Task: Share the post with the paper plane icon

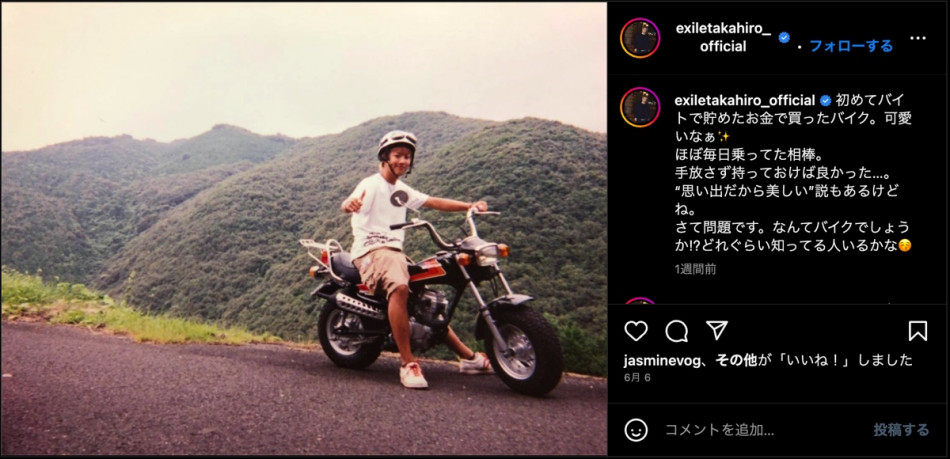Action: click(717, 331)
